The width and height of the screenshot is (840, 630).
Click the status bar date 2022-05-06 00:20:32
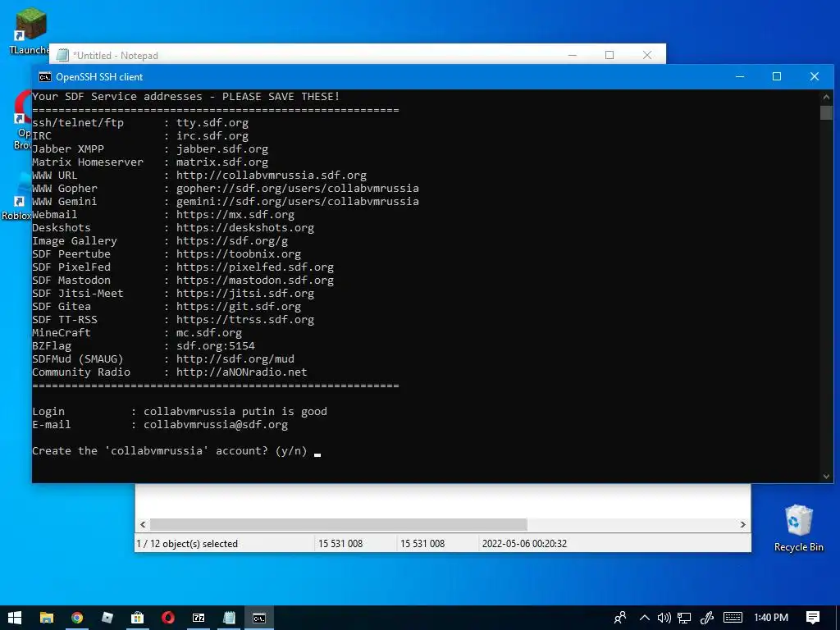tap(524, 544)
